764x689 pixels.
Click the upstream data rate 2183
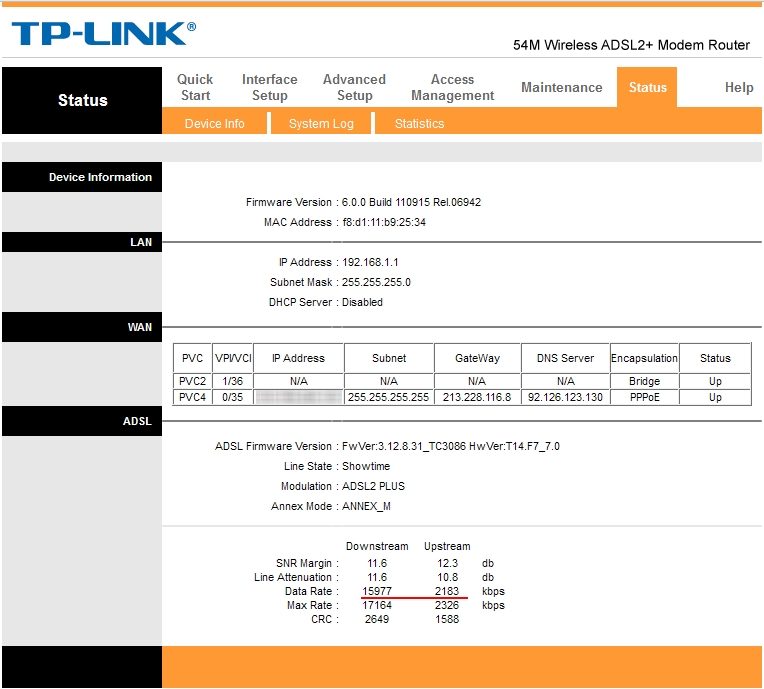(x=446, y=591)
